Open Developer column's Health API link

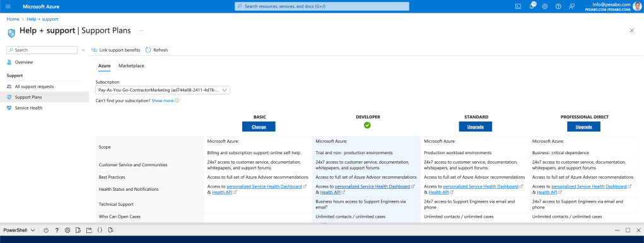click(x=331, y=192)
